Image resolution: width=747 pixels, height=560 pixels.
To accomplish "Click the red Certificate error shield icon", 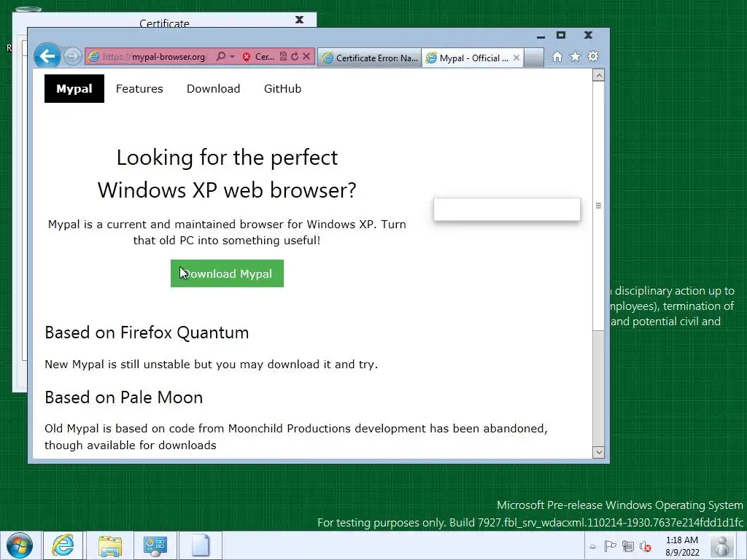I will click(247, 57).
